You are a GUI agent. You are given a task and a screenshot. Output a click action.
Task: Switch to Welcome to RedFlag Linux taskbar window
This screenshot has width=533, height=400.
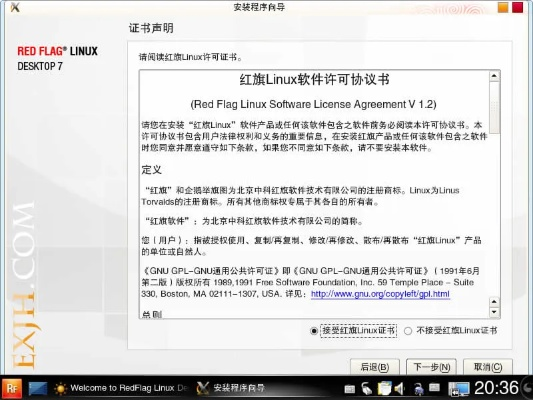point(122,388)
